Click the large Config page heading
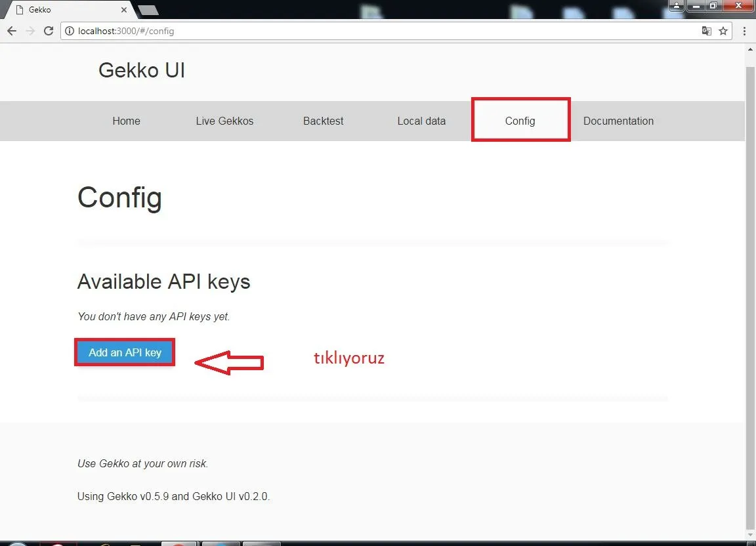Screen dimensions: 756x546 [119, 198]
